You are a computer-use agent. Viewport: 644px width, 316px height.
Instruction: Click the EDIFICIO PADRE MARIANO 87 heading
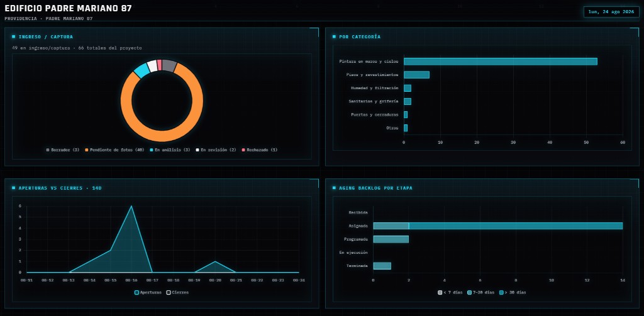pos(68,9)
